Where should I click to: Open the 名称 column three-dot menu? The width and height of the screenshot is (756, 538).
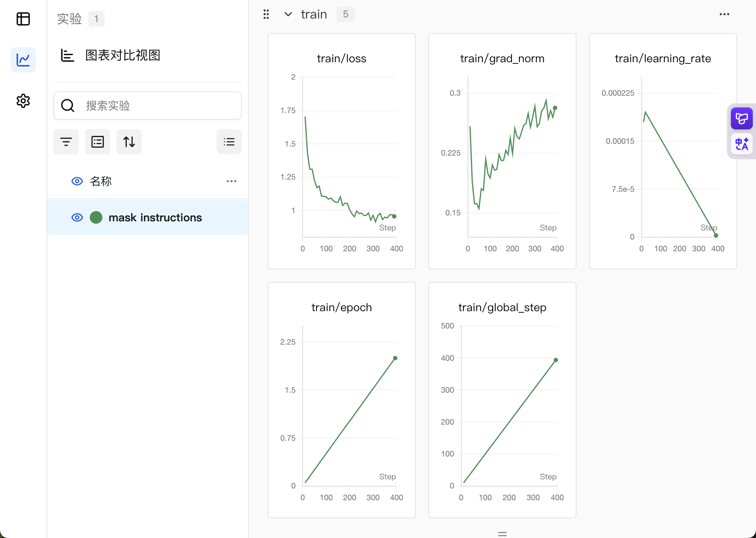click(232, 181)
